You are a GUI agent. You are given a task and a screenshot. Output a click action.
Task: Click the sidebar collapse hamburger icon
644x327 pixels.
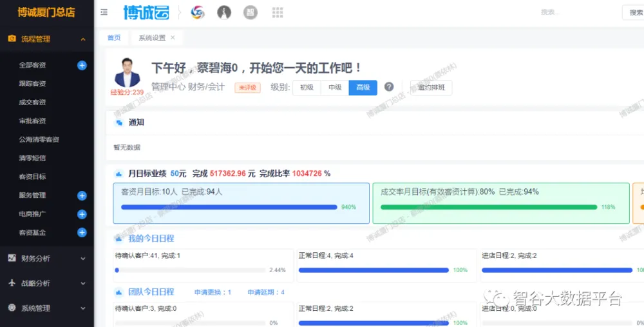(x=104, y=12)
